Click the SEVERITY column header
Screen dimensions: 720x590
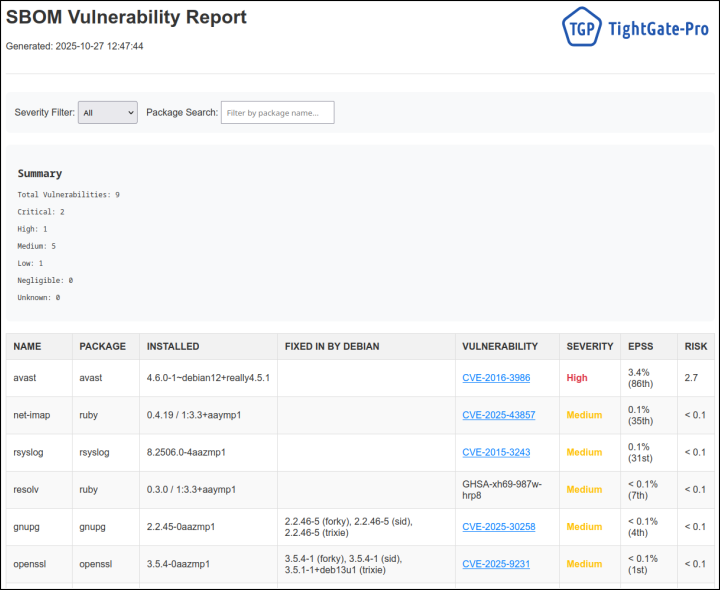pyautogui.click(x=590, y=346)
